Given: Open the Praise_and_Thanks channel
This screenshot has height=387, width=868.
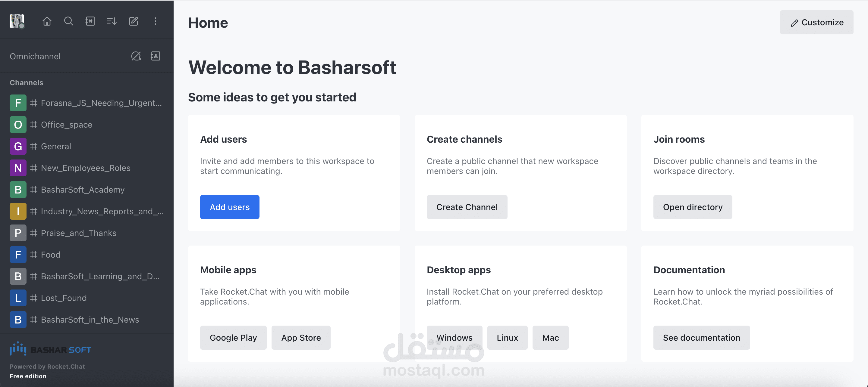Looking at the screenshot, I should (x=78, y=233).
